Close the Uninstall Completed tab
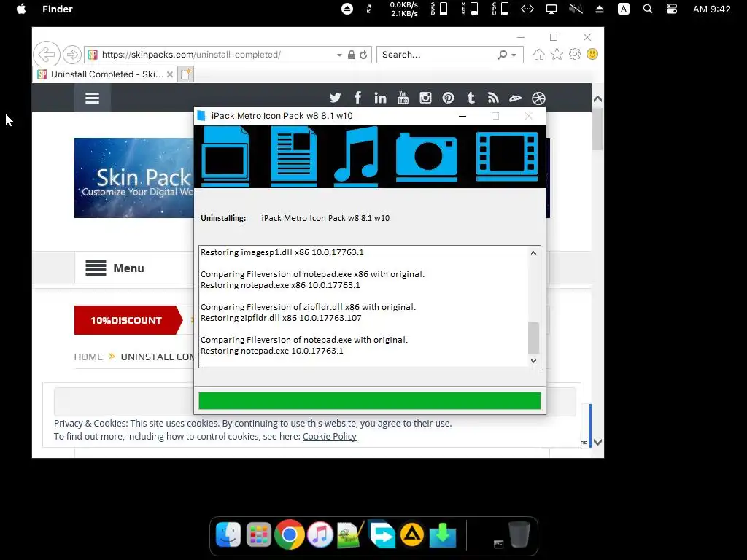 point(169,74)
